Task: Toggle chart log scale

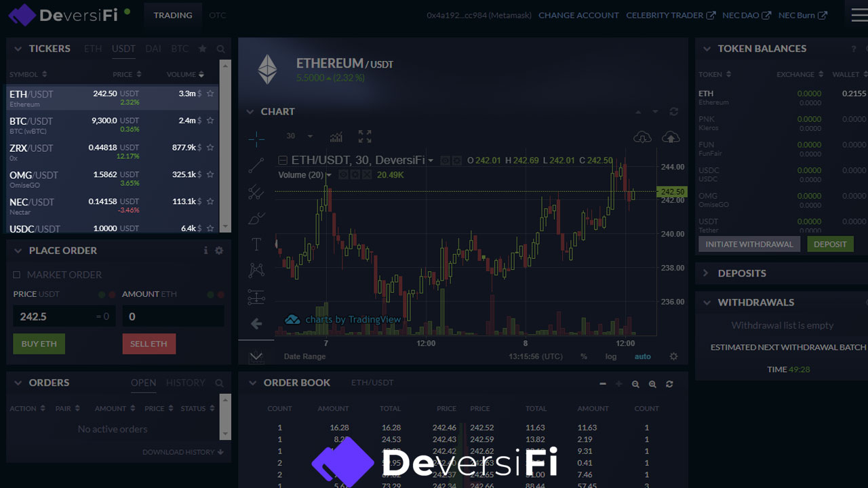Action: (611, 357)
